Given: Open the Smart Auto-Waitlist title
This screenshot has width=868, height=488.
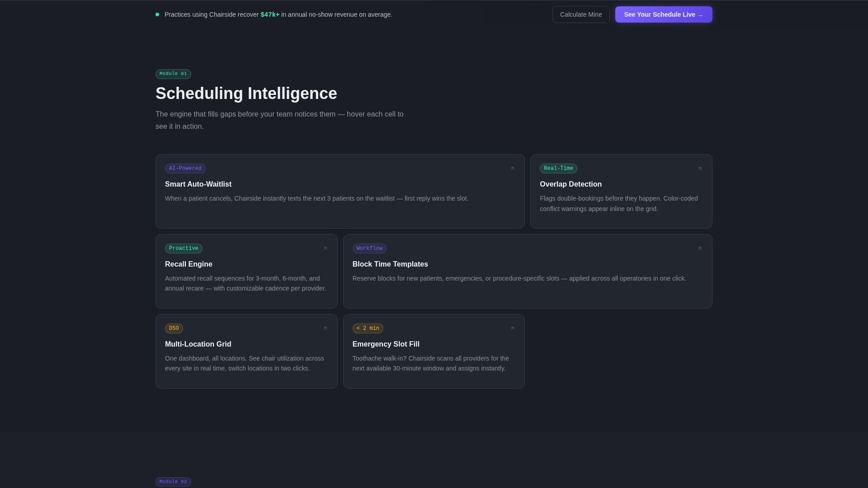Looking at the screenshot, I should 198,184.
